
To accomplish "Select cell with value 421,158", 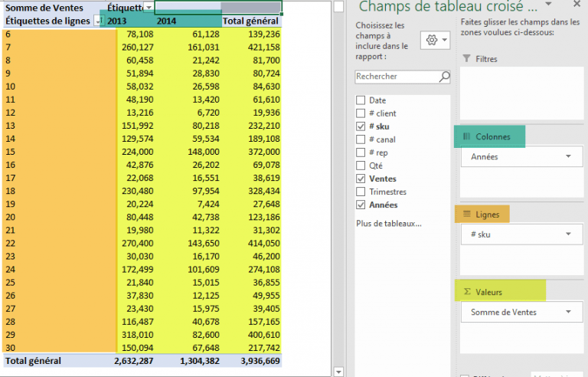I will tap(251, 48).
